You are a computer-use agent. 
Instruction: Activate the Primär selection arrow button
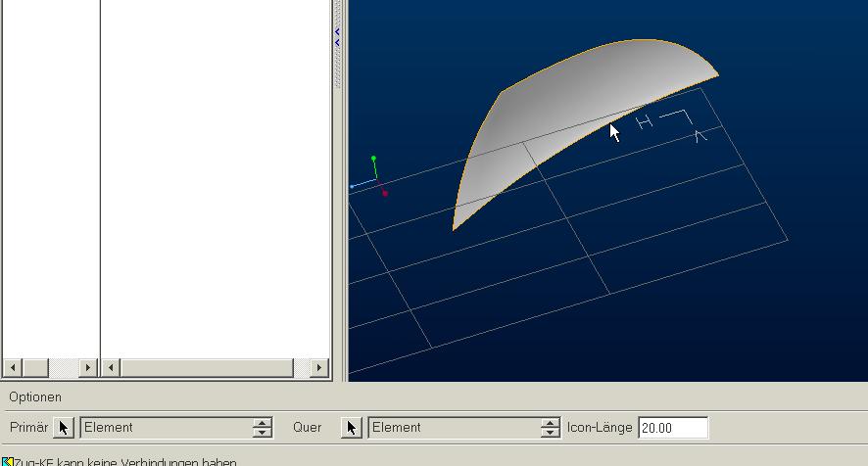click(x=64, y=428)
